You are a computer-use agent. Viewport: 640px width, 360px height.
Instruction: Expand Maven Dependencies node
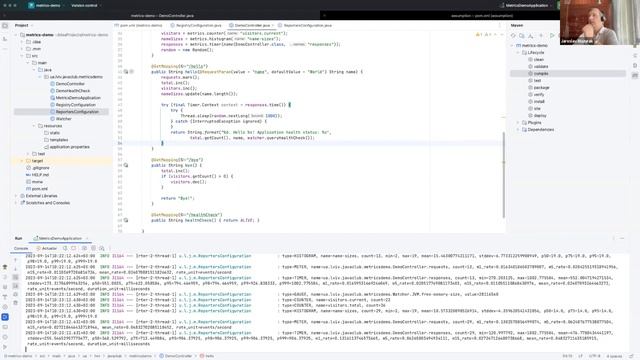click(x=518, y=130)
